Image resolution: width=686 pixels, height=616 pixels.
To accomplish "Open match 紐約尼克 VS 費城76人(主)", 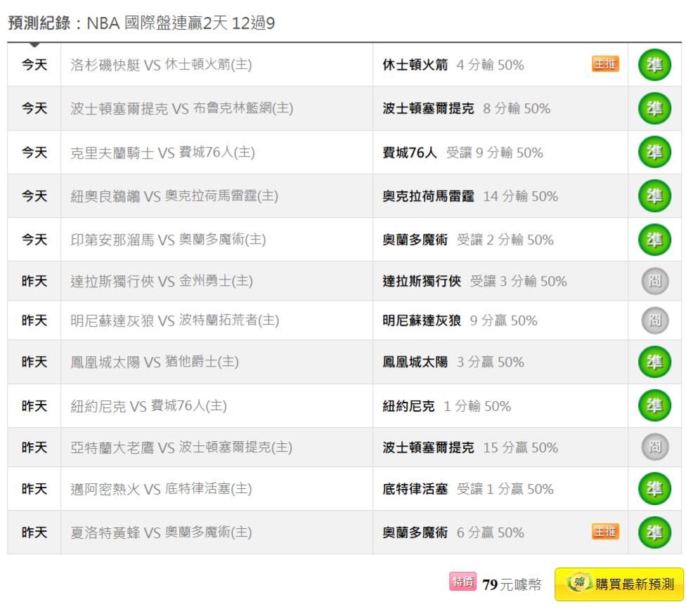I will pyautogui.click(x=148, y=406).
